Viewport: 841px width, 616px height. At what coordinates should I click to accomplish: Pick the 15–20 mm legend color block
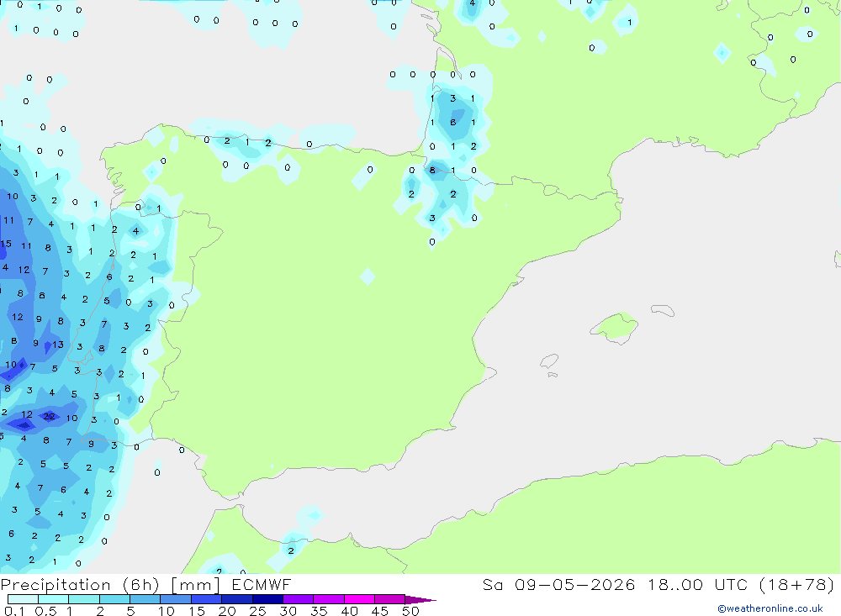(x=206, y=599)
